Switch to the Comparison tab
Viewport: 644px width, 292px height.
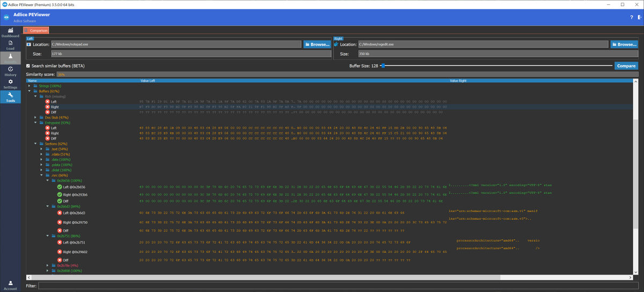[36, 31]
